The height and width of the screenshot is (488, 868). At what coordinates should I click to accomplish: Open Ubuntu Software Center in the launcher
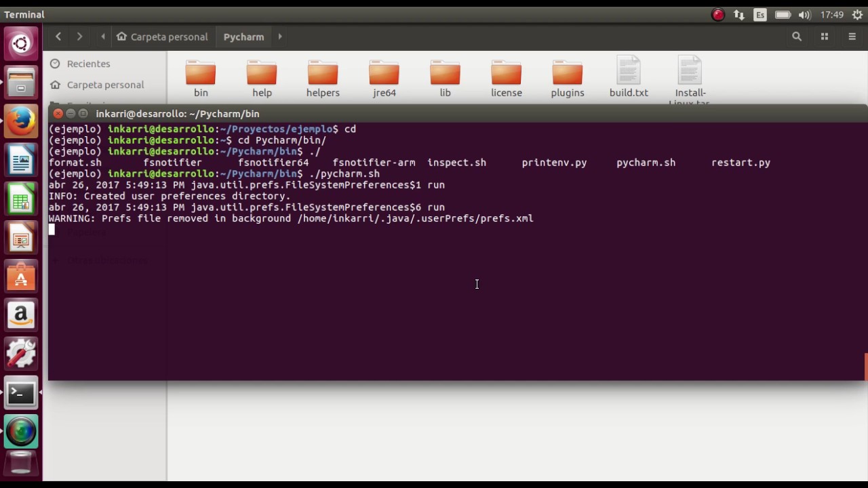[21, 277]
